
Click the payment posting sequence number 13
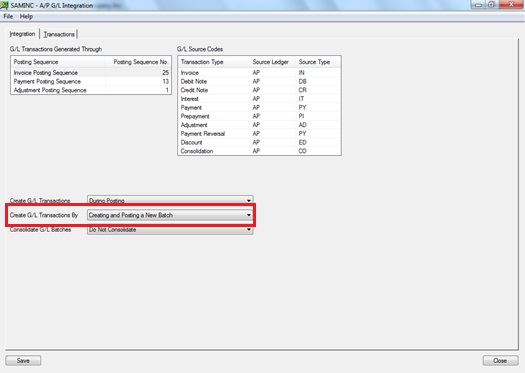coord(165,81)
